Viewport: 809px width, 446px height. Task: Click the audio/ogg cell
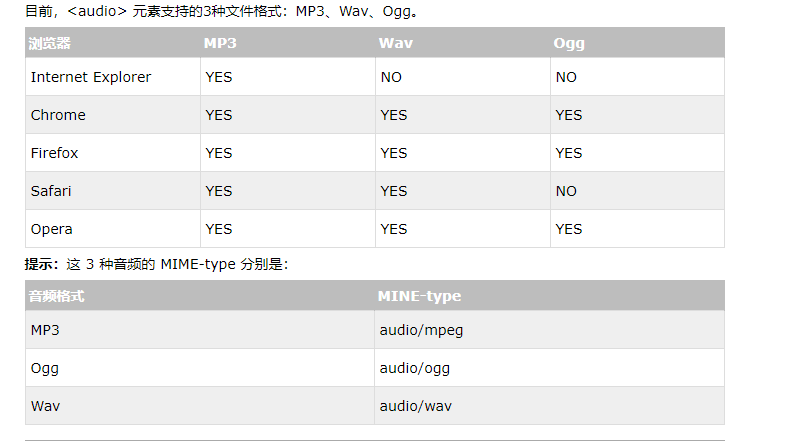415,368
